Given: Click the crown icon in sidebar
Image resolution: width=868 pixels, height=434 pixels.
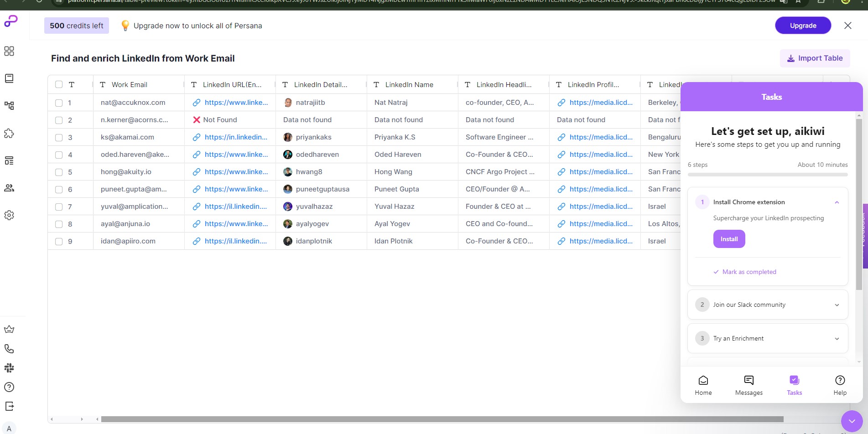Looking at the screenshot, I should (x=9, y=330).
